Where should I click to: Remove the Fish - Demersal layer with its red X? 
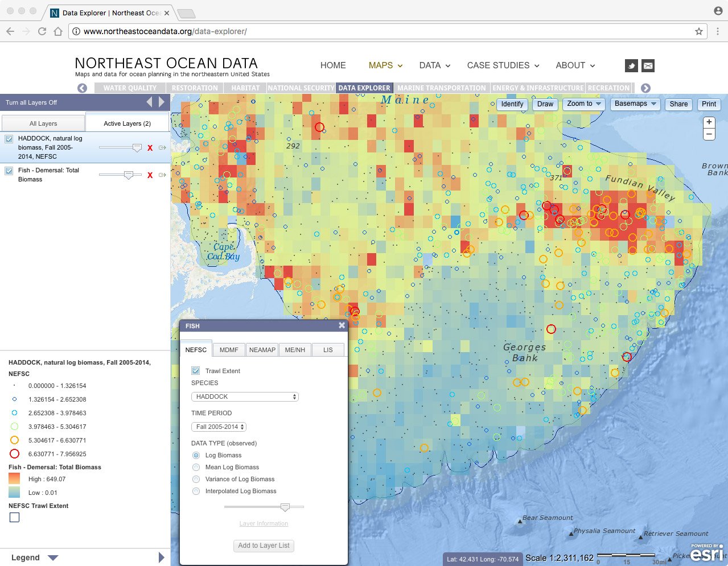pyautogui.click(x=150, y=175)
